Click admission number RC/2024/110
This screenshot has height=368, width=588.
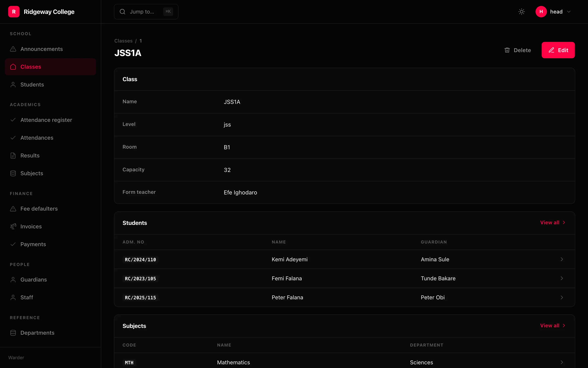click(x=140, y=260)
